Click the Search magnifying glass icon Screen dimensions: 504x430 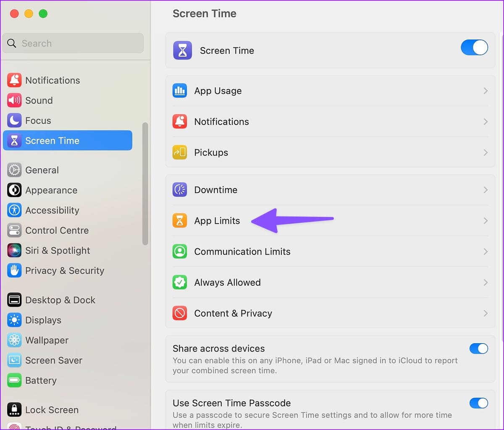(x=12, y=43)
